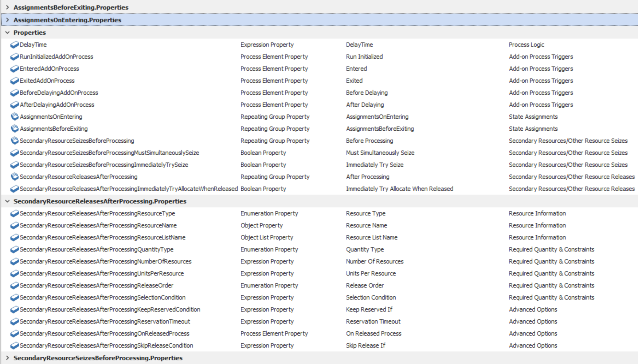Click the SecondaryResourceReleasesAfterProcessingUnitsPerResource icon
This screenshot has width=638, height=364.
coord(15,274)
